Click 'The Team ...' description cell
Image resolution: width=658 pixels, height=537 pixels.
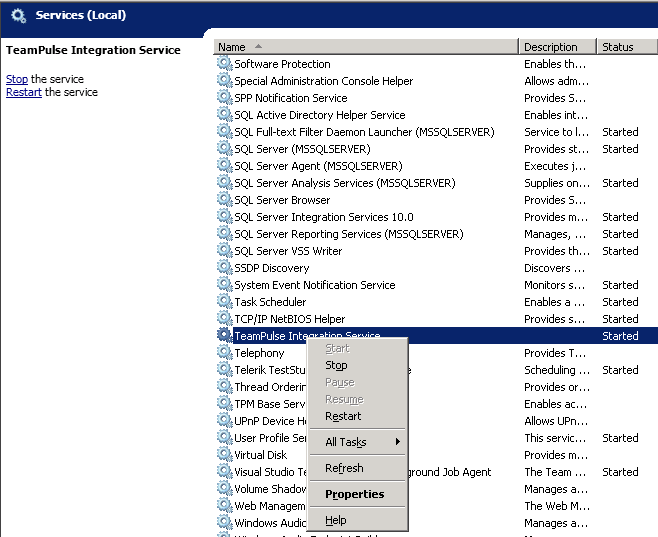pos(555,472)
